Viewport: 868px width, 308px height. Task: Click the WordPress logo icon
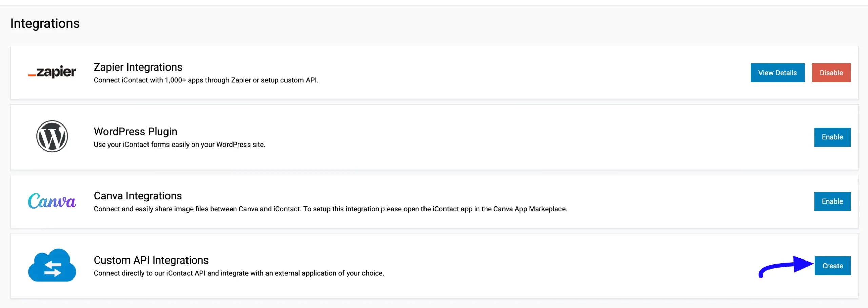52,136
